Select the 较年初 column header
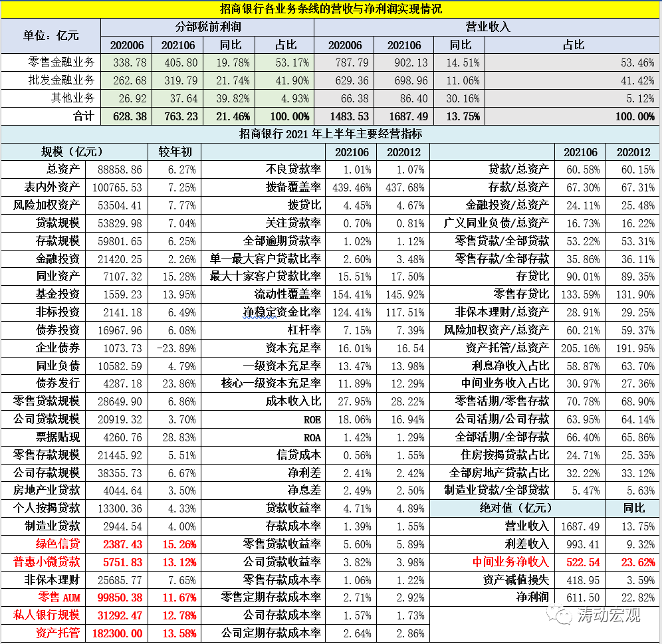Viewport: 662px width, 644px height. 173,152
